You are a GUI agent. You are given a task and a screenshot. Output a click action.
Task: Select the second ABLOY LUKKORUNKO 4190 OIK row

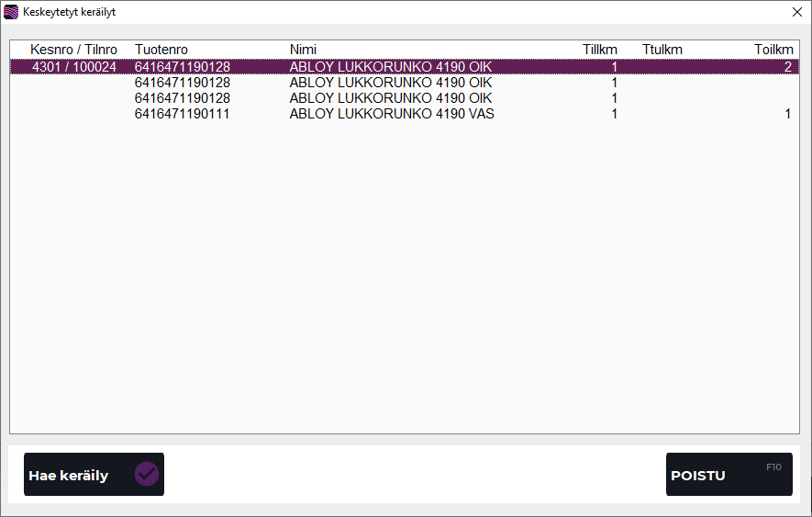[391, 83]
